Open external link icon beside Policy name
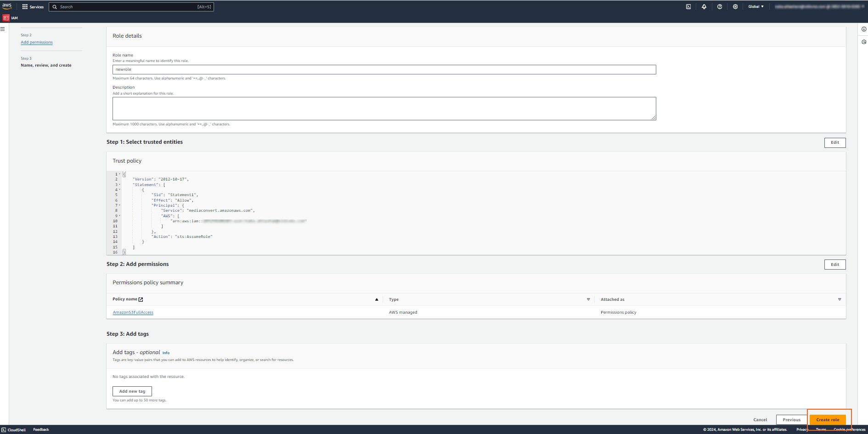Viewport: 868px width, 434px height. point(141,299)
